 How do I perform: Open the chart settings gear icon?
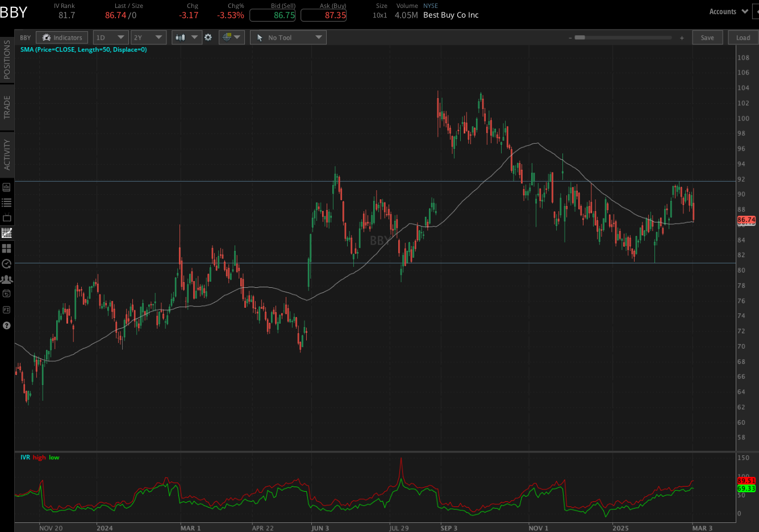208,37
